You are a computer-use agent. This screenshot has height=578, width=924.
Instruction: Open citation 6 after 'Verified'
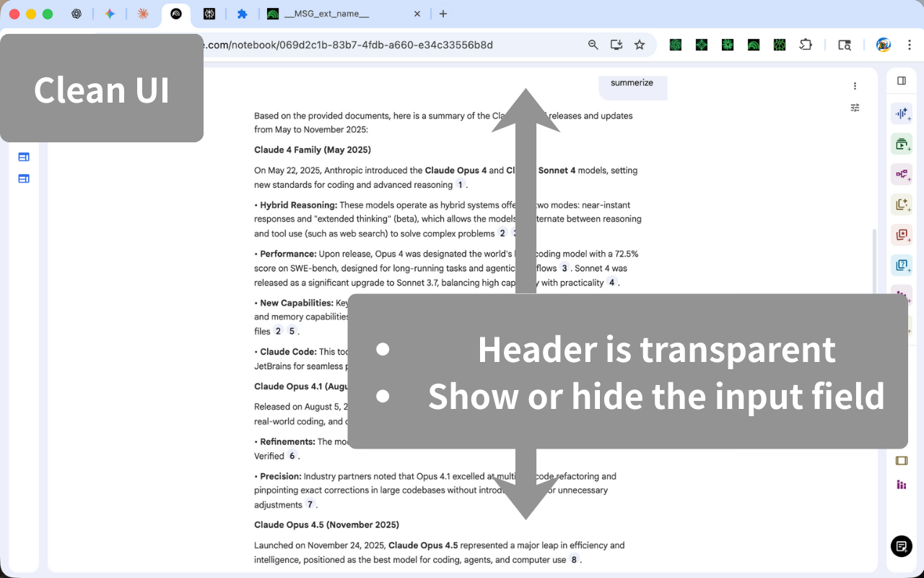pos(292,456)
